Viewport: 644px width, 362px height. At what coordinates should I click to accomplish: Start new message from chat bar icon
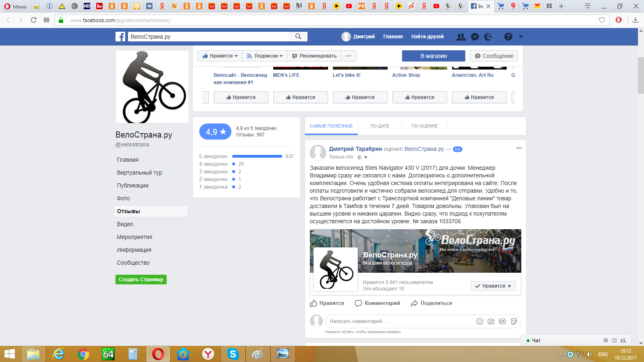click(x=615, y=340)
